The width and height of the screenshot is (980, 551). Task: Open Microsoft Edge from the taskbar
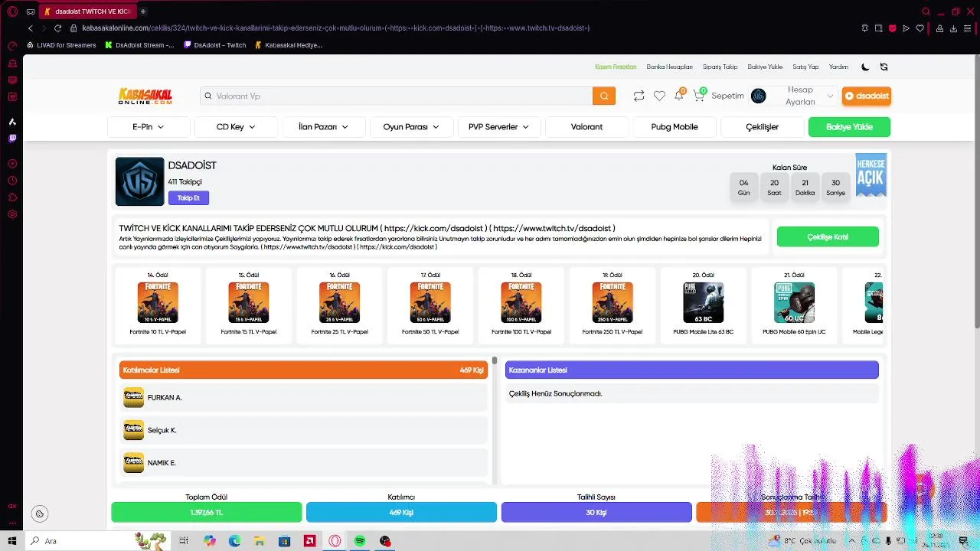click(234, 541)
